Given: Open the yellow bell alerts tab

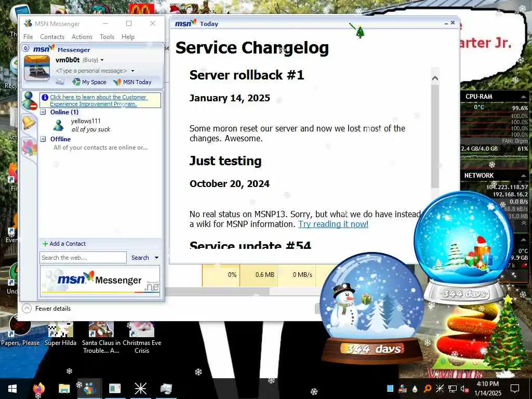Looking at the screenshot, I should point(29,122).
